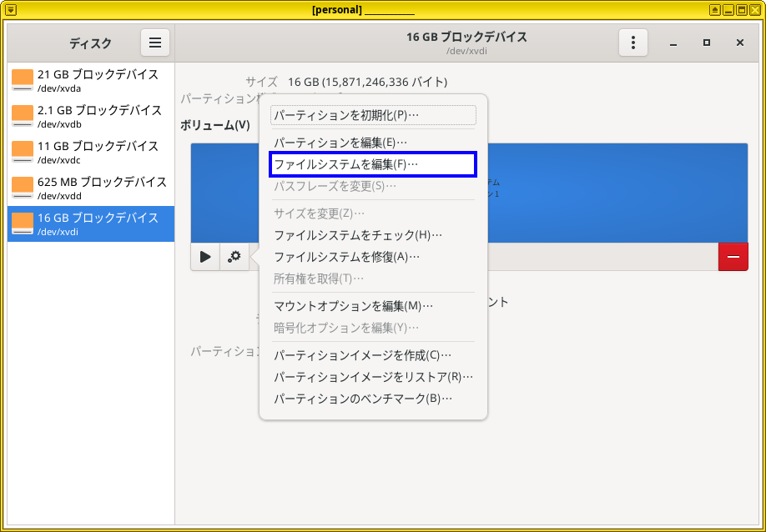This screenshot has width=766, height=532.
Task: Choose ファイルシステムを編集 from the menu
Action: tap(370, 164)
